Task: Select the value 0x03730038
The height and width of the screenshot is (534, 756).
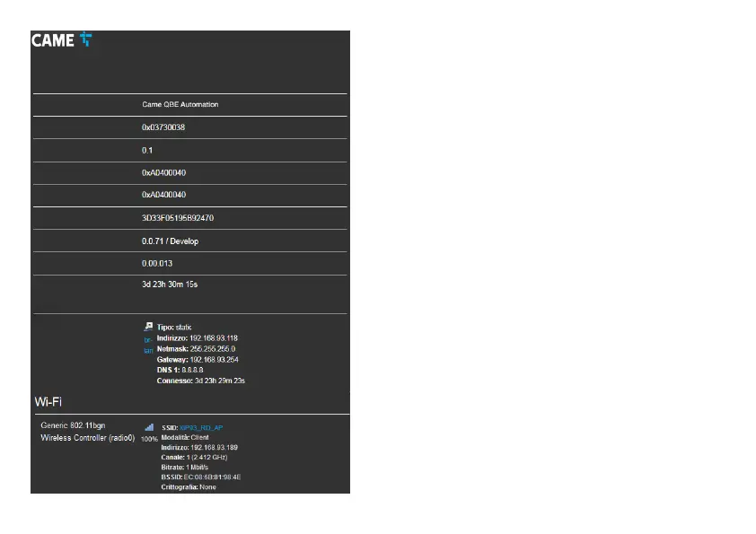Action: point(163,127)
